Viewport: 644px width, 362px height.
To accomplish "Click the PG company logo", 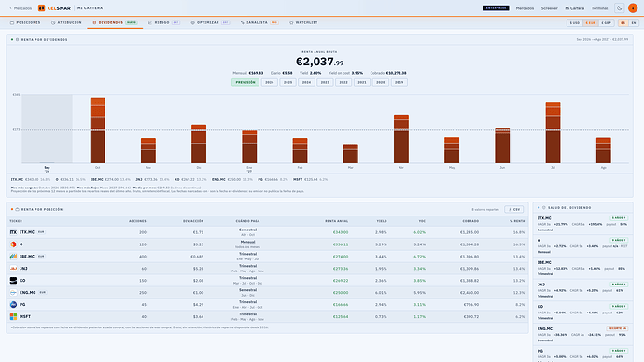I will (13, 304).
